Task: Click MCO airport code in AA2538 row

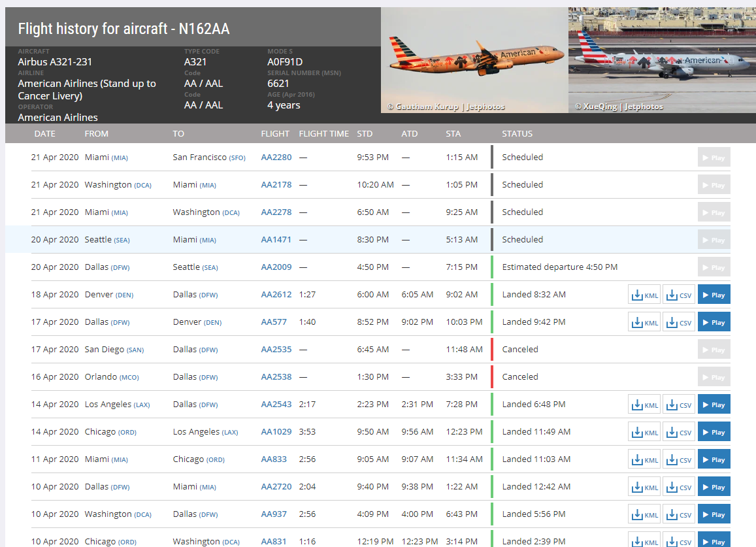Action: point(129,378)
